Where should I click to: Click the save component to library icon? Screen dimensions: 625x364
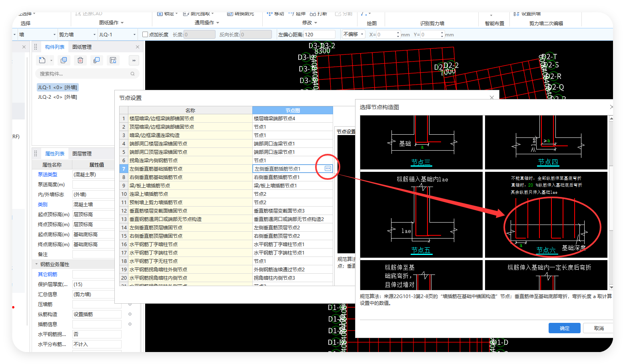coord(113,60)
